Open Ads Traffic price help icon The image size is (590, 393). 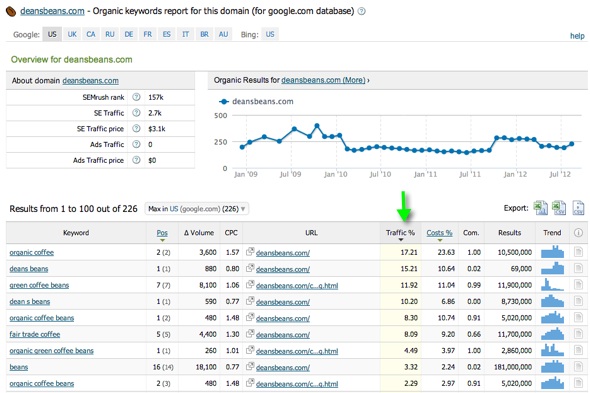[136, 160]
